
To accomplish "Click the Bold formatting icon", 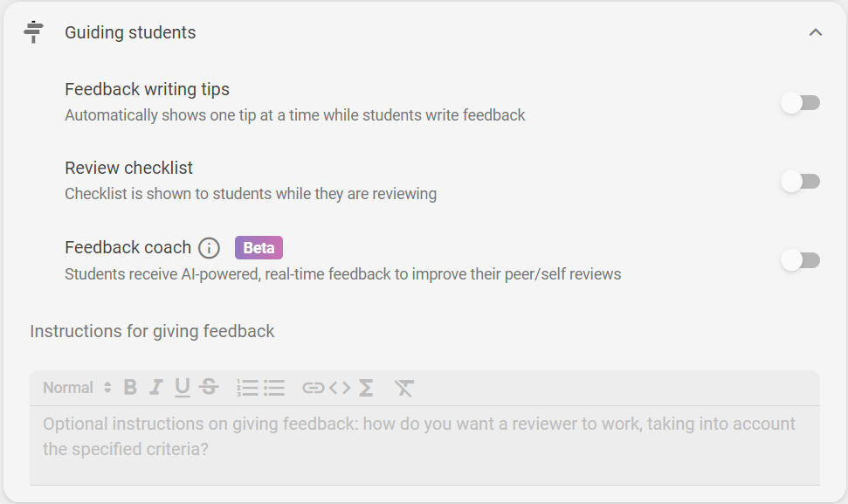I will tap(130, 388).
